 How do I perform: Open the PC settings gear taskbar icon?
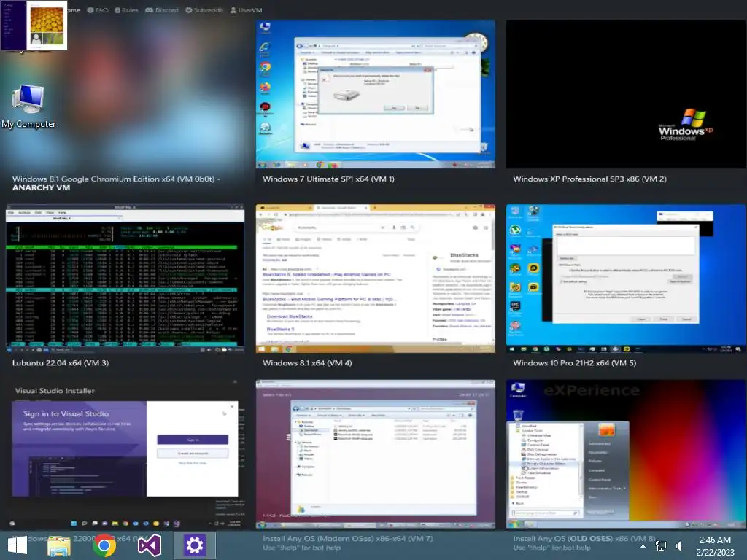(194, 545)
